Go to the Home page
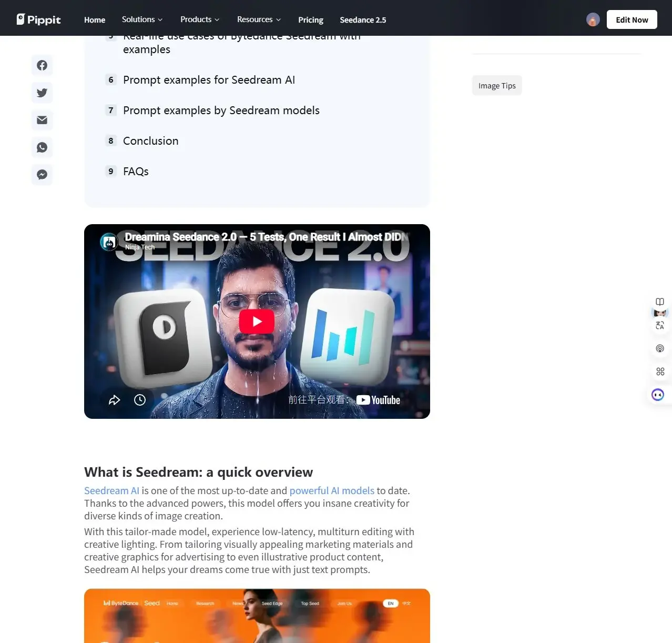This screenshot has height=643, width=672. pos(95,19)
